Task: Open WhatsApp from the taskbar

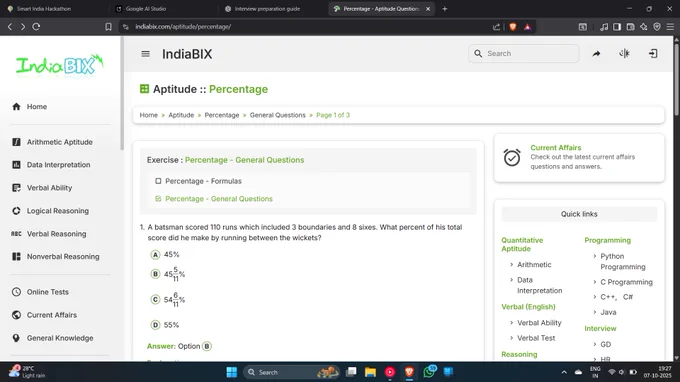Action: pyautogui.click(x=429, y=372)
